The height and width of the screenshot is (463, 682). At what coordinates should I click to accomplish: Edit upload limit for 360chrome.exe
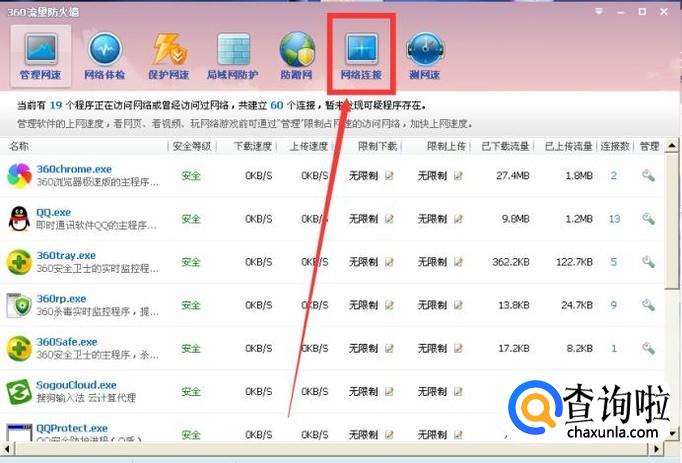click(x=458, y=176)
